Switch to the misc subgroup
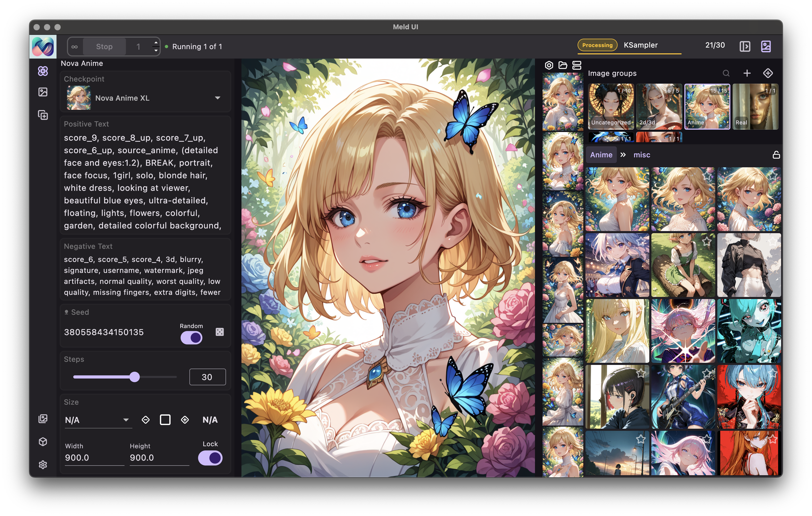 [641, 155]
